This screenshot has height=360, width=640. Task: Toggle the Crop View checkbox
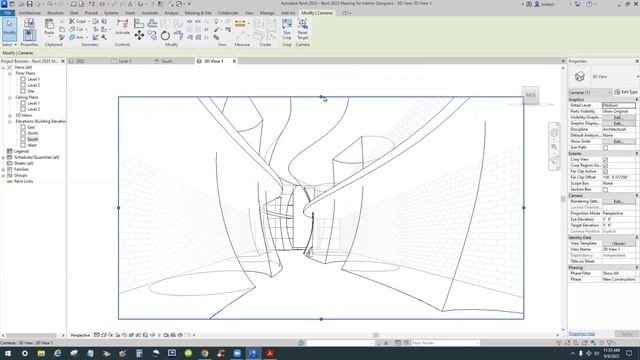point(605,160)
